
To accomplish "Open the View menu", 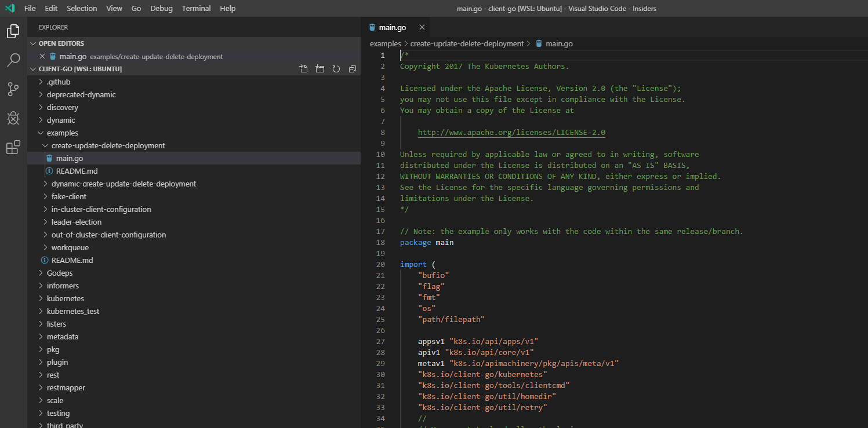I will [114, 8].
